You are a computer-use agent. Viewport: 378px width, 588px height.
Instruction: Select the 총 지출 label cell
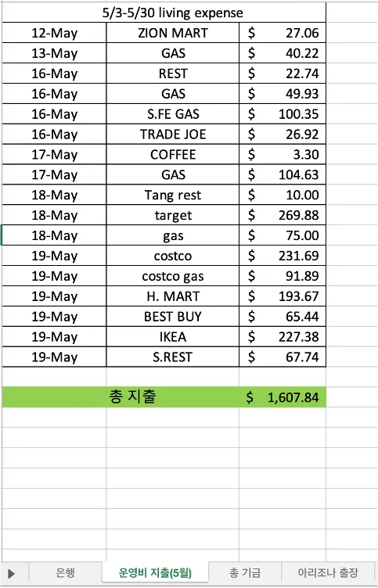coord(132,396)
